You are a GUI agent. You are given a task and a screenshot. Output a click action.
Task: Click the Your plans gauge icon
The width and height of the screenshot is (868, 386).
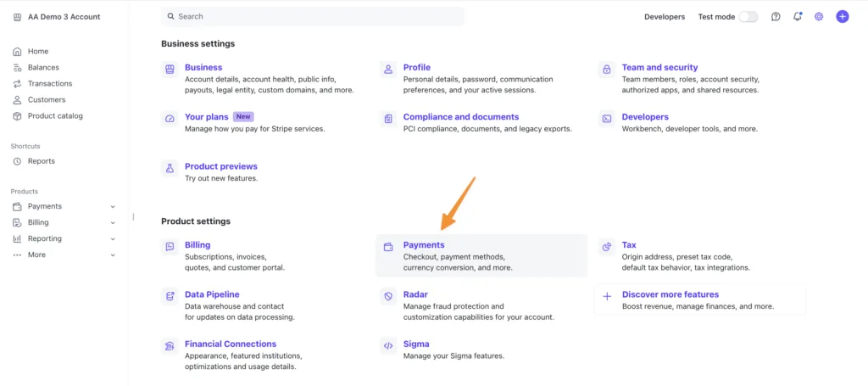pyautogui.click(x=170, y=119)
